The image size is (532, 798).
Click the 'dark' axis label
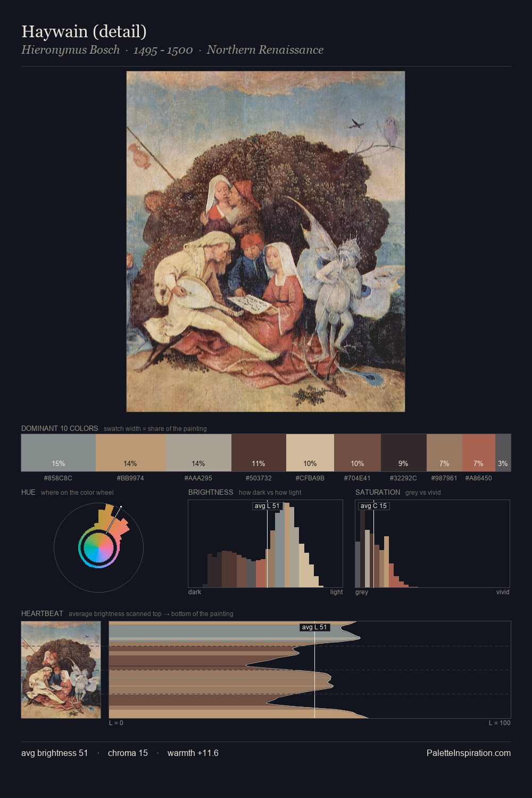(x=195, y=592)
